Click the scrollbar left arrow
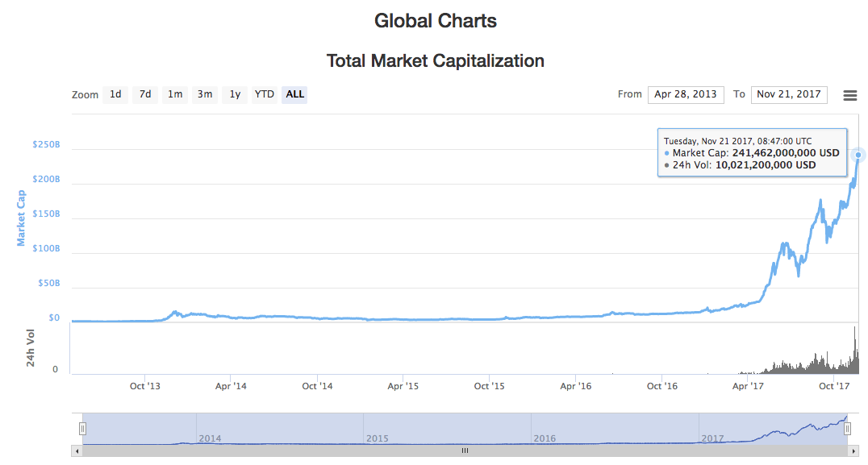868x465 pixels. pyautogui.click(x=77, y=451)
